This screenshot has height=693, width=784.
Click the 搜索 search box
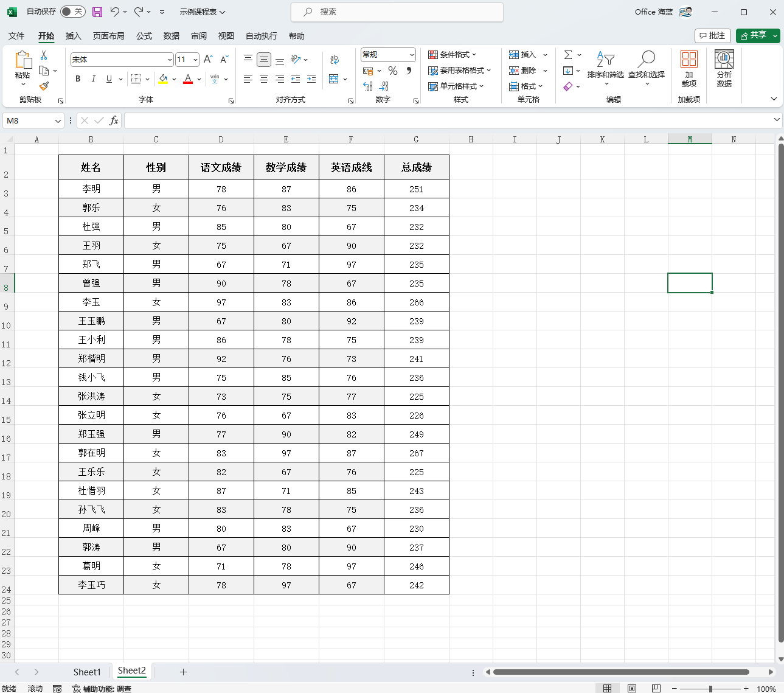tap(397, 12)
